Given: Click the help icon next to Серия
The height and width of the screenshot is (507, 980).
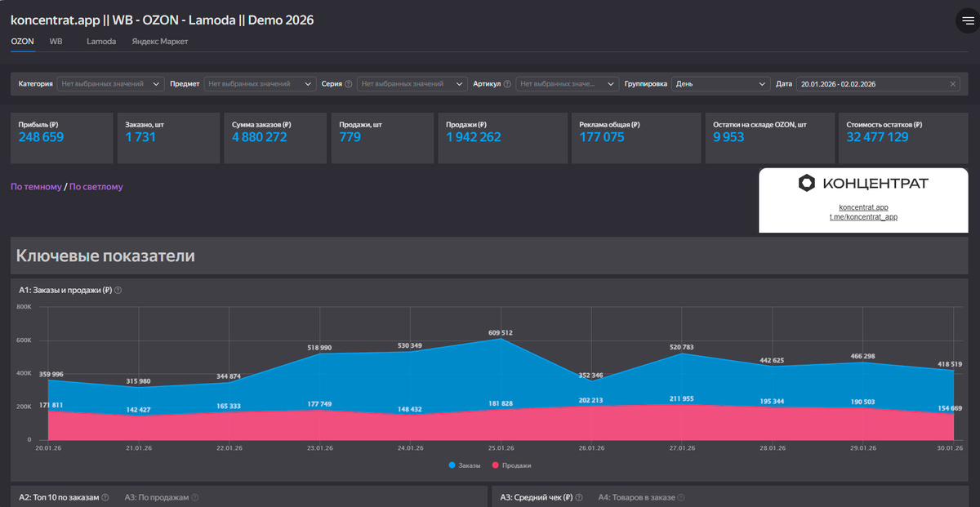Looking at the screenshot, I should coord(349,84).
